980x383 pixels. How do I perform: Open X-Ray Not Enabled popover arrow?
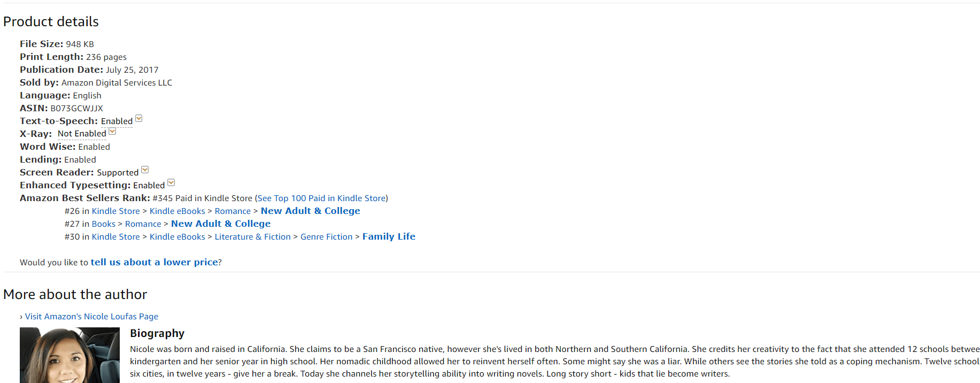112,132
